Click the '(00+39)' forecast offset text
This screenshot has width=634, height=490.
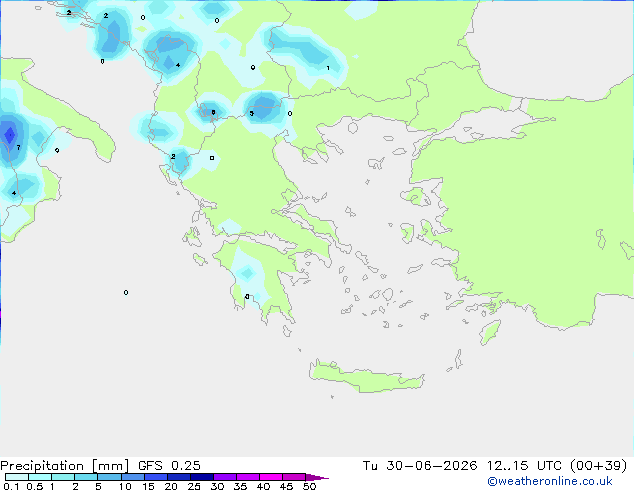point(598,466)
